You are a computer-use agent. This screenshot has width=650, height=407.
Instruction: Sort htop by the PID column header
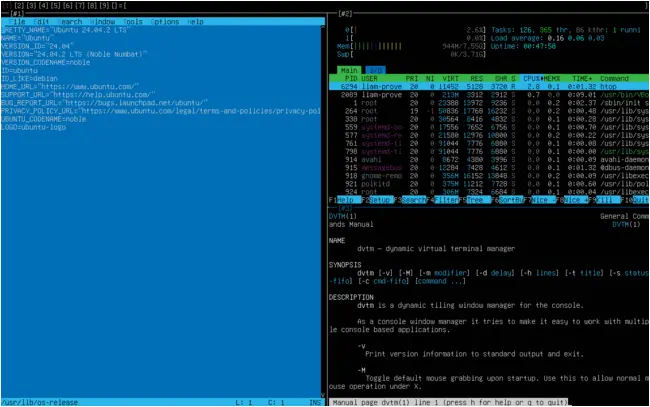click(351, 78)
